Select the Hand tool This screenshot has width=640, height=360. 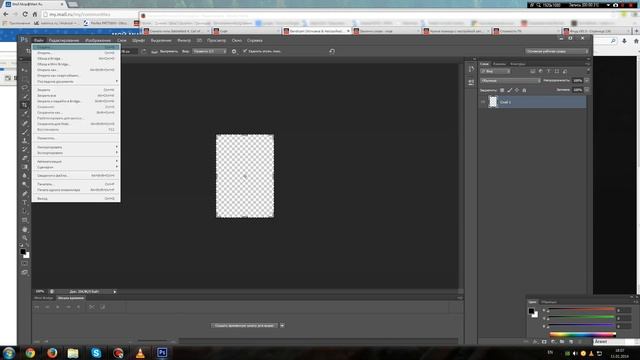pyautogui.click(x=24, y=229)
